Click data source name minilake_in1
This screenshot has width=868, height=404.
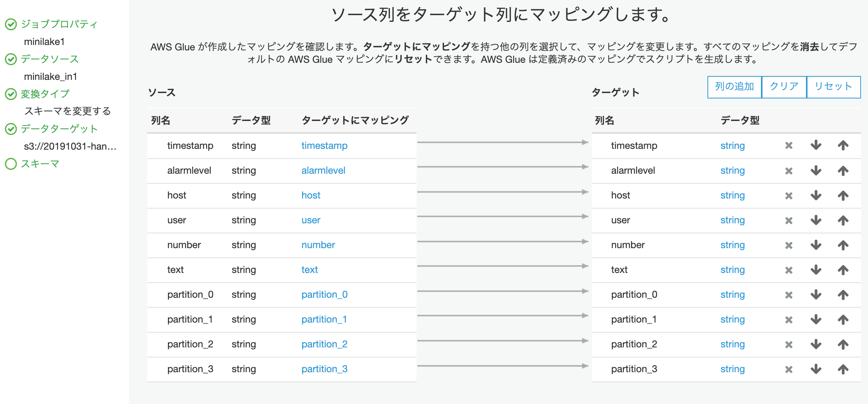click(50, 76)
